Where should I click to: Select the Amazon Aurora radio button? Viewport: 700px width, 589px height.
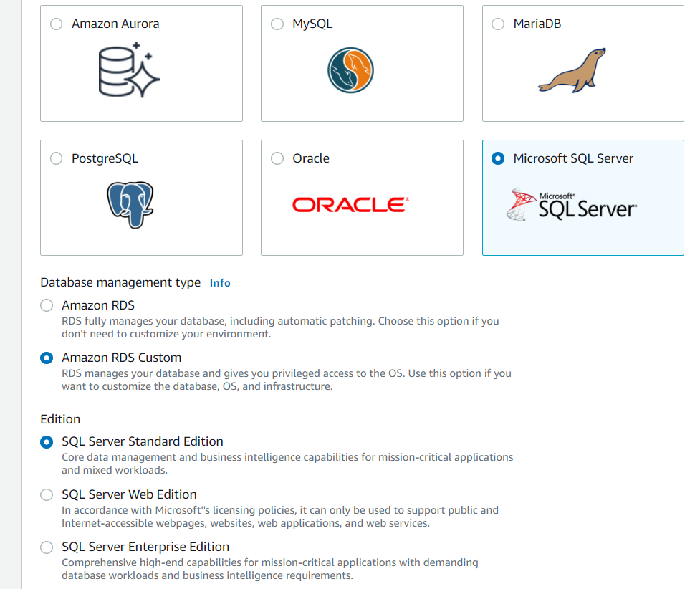point(57,24)
